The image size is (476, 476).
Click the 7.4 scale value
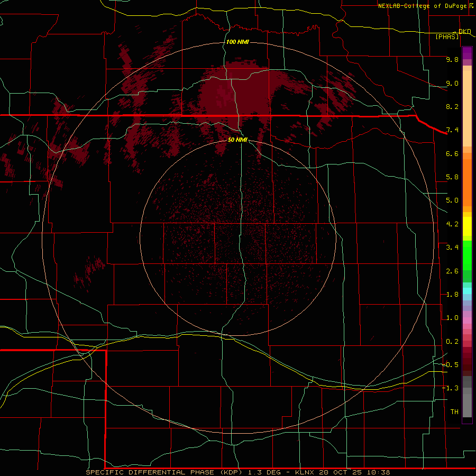pos(452,130)
